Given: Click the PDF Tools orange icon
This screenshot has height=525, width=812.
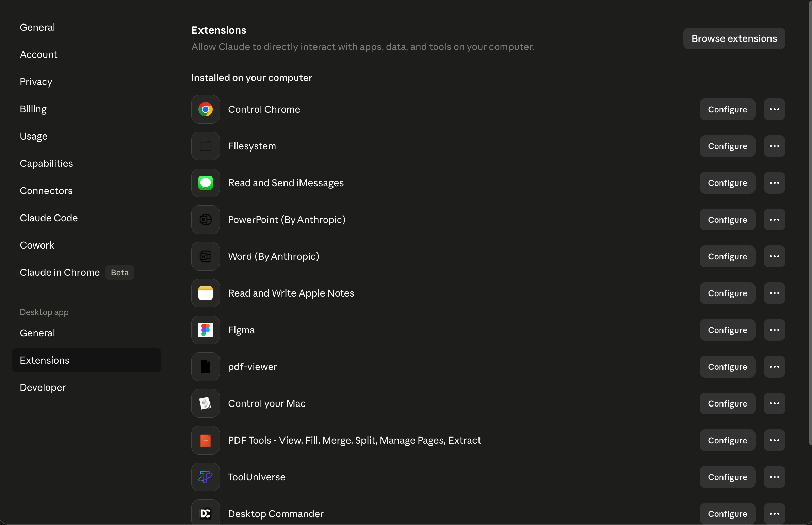Looking at the screenshot, I should (x=206, y=441).
